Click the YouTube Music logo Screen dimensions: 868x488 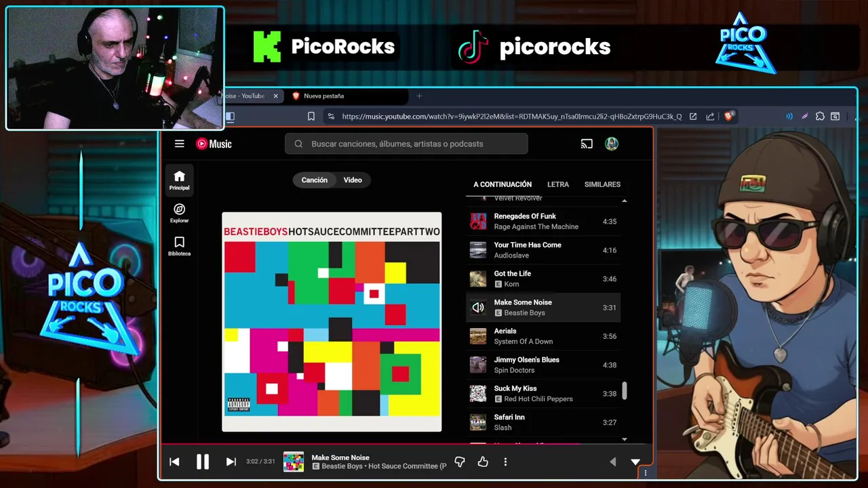tap(214, 144)
